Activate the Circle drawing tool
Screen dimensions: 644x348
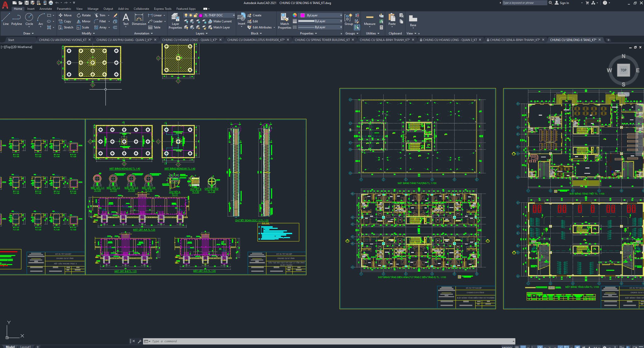point(29,19)
